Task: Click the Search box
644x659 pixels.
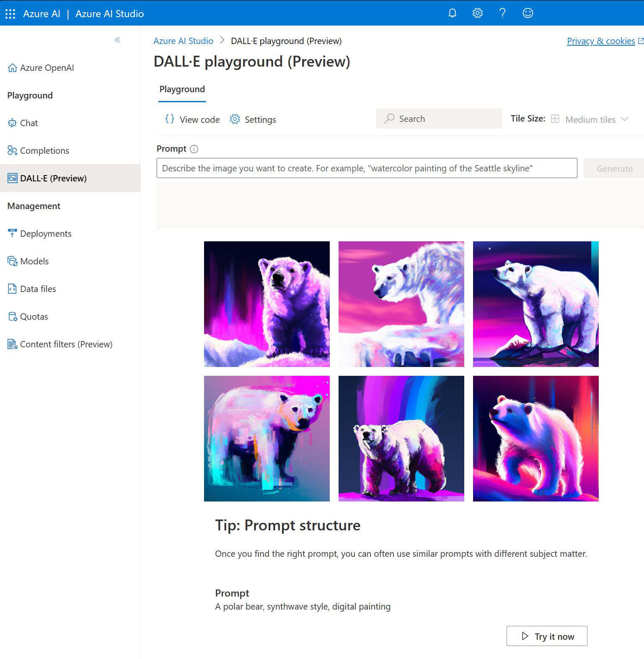Action: point(439,119)
